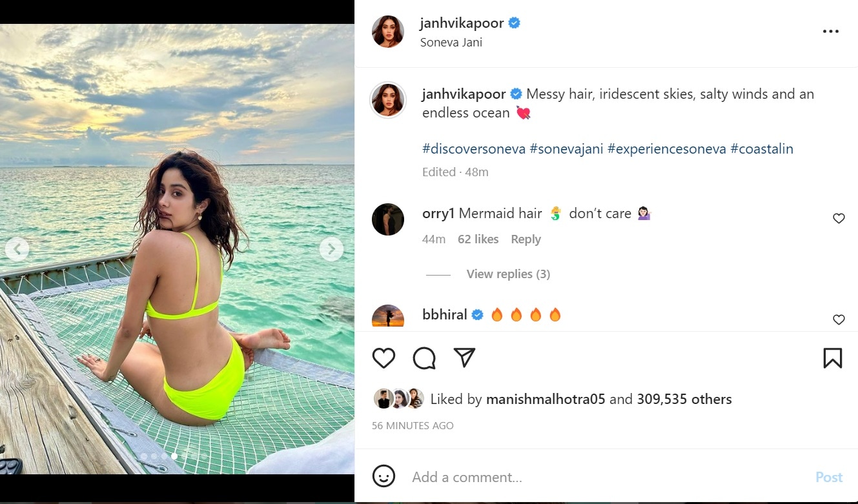View the 62 likes on orry1's comment
This screenshot has width=858, height=504.
pos(478,239)
